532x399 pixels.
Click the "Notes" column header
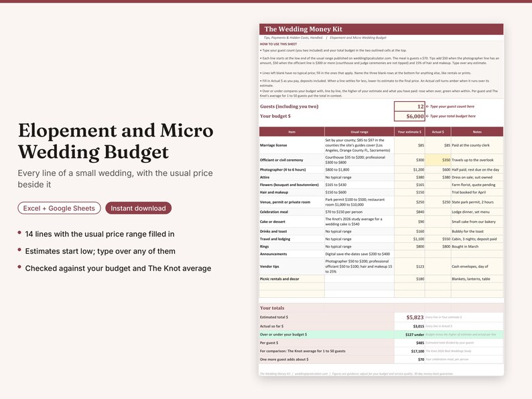pyautogui.click(x=477, y=132)
